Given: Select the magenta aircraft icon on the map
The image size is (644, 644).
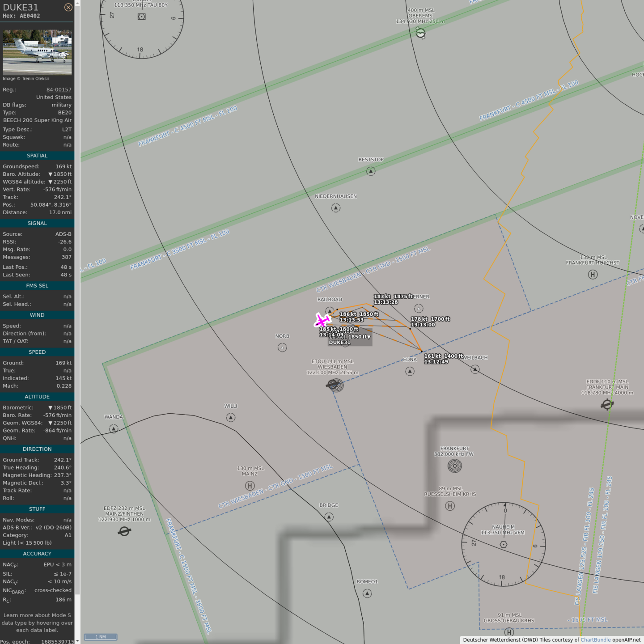Looking at the screenshot, I should [322, 320].
